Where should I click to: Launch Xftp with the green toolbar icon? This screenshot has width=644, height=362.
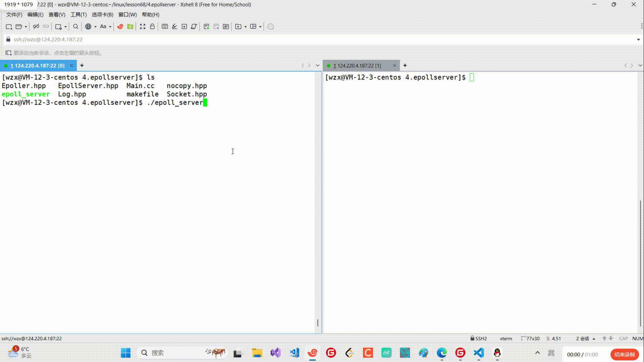[x=130, y=27]
